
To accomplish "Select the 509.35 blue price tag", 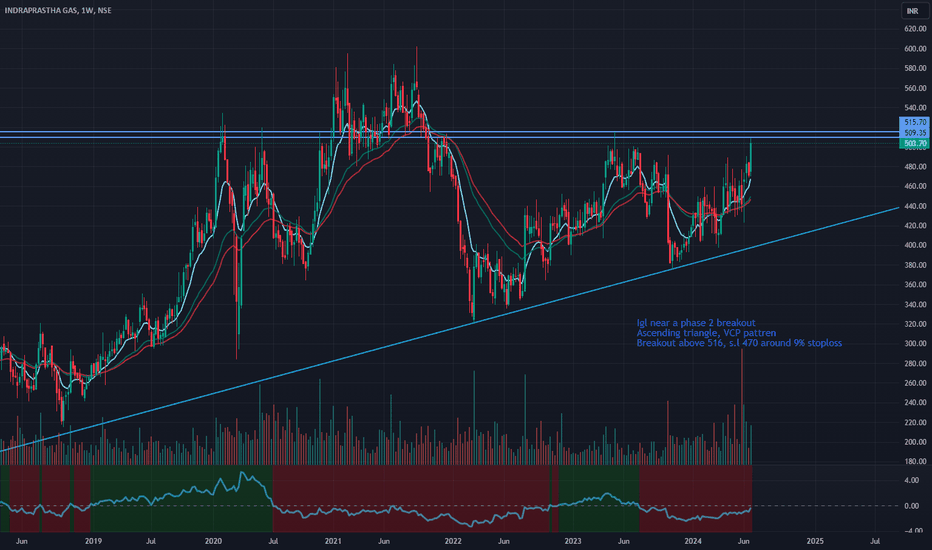I will coord(915,133).
